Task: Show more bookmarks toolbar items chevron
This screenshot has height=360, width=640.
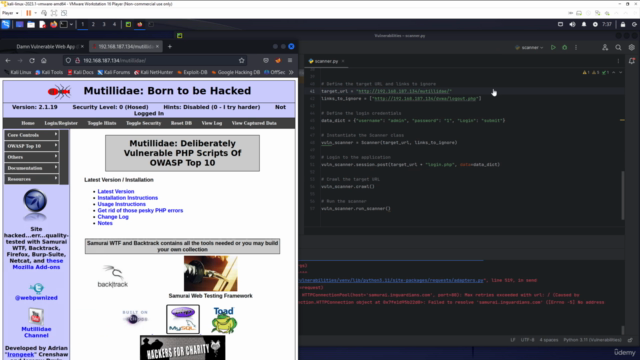Action: pyautogui.click(x=291, y=72)
